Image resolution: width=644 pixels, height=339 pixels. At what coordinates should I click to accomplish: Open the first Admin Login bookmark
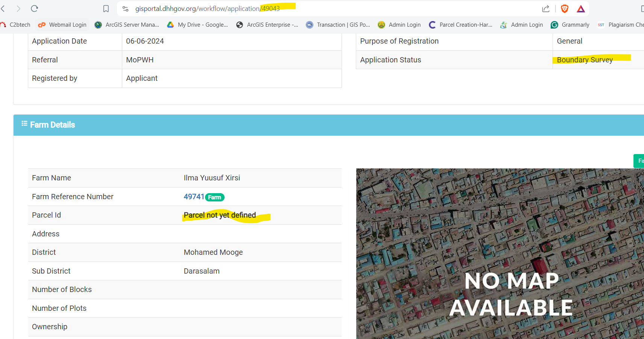[x=399, y=25]
